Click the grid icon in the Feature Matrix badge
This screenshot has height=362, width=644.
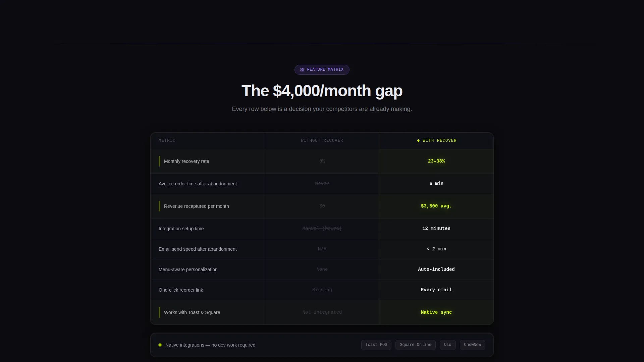coord(302,70)
